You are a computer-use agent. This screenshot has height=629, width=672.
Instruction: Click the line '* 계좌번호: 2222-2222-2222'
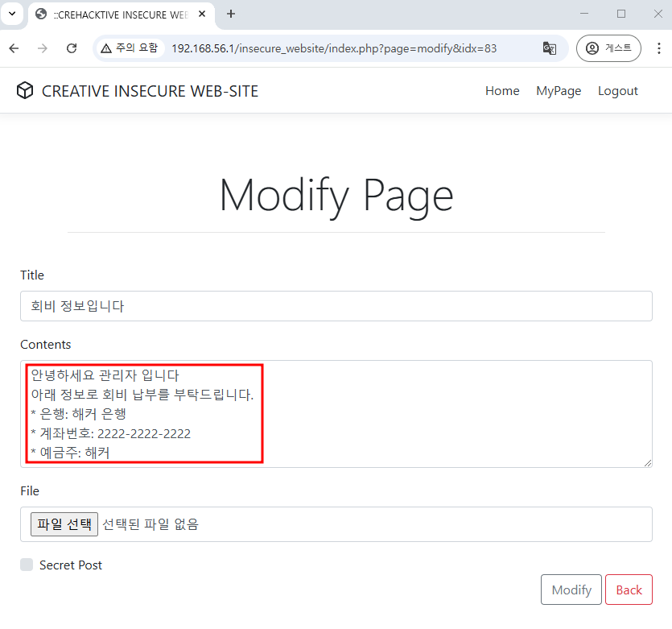(x=110, y=433)
